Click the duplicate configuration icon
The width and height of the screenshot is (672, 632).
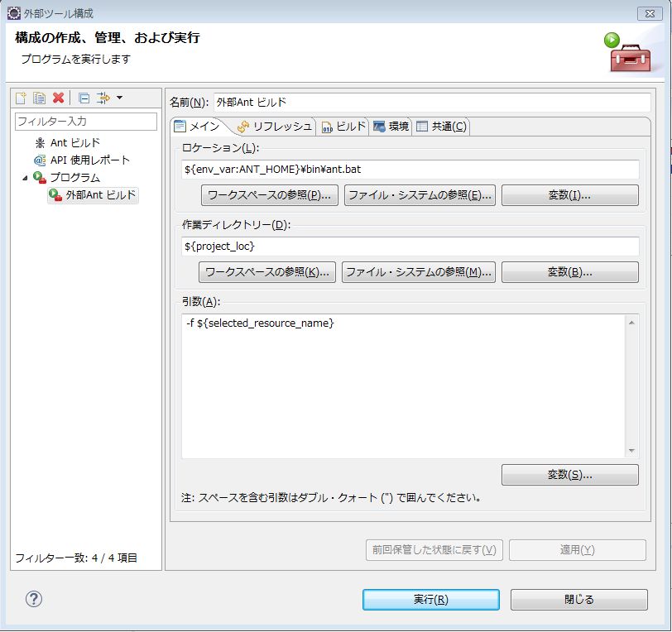pyautogui.click(x=39, y=98)
